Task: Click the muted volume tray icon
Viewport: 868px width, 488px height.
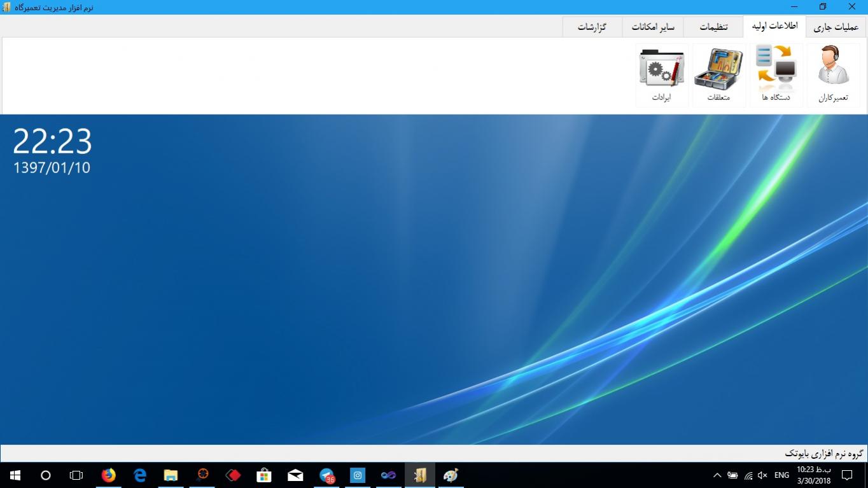Action: [762, 475]
